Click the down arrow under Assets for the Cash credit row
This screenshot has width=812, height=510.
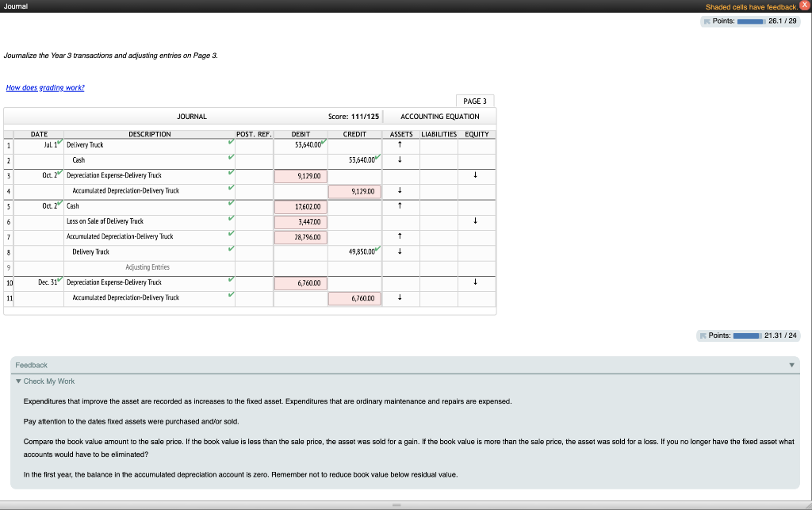click(399, 159)
